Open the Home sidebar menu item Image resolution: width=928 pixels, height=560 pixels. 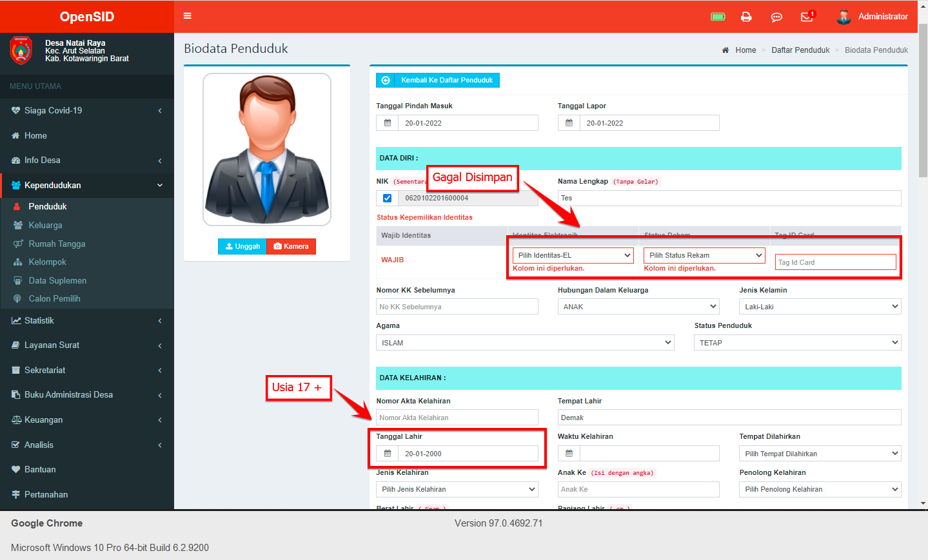pos(87,135)
